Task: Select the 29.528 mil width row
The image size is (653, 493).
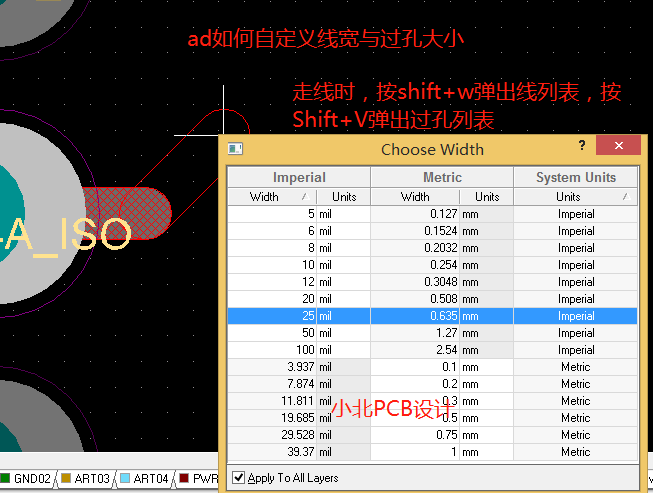Action: [x=432, y=435]
